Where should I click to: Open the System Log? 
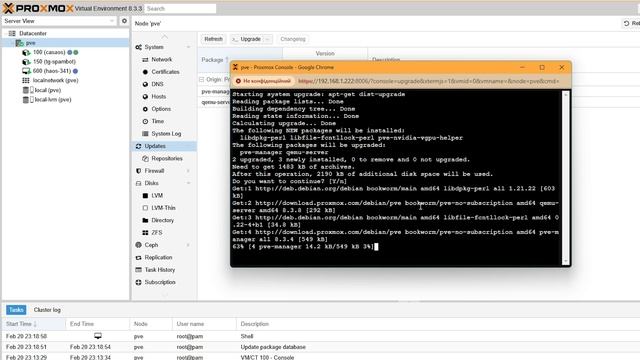pyautogui.click(x=166, y=134)
